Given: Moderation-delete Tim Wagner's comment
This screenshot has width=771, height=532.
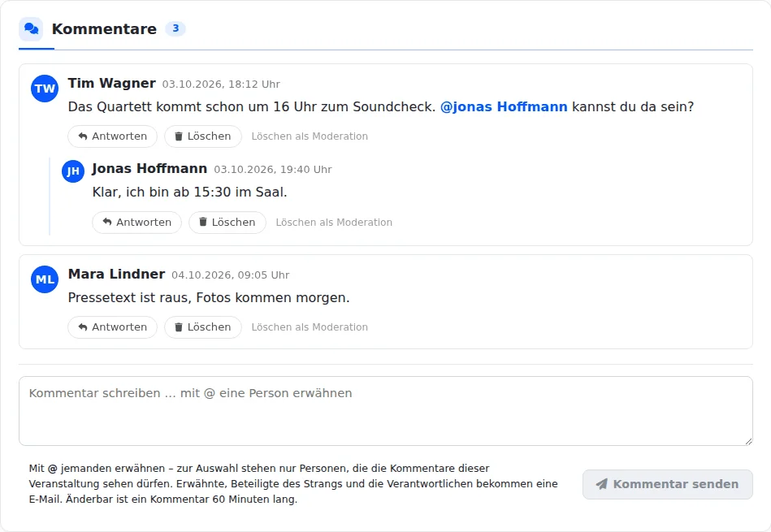Looking at the screenshot, I should pyautogui.click(x=310, y=136).
